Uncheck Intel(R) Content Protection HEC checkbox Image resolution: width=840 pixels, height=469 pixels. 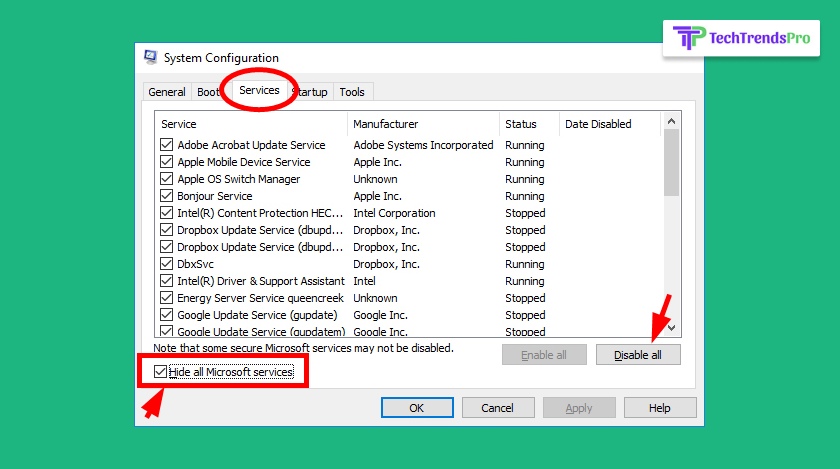pyautogui.click(x=166, y=213)
